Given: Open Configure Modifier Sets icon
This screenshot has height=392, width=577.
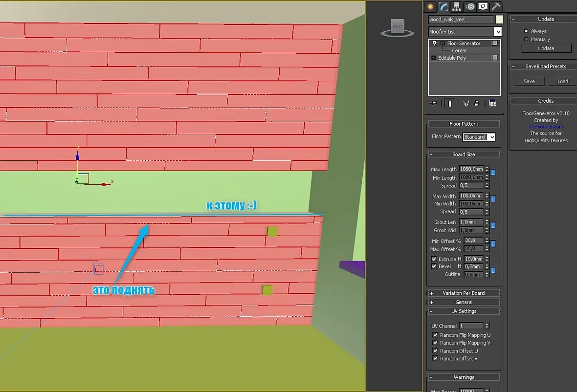Looking at the screenshot, I should [x=493, y=103].
